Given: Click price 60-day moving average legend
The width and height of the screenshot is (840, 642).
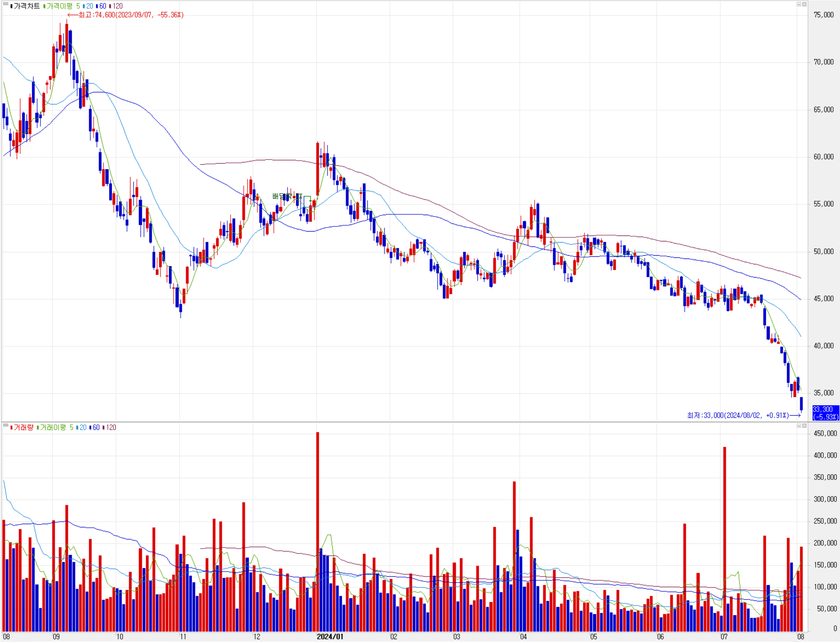Looking at the screenshot, I should click(102, 6).
